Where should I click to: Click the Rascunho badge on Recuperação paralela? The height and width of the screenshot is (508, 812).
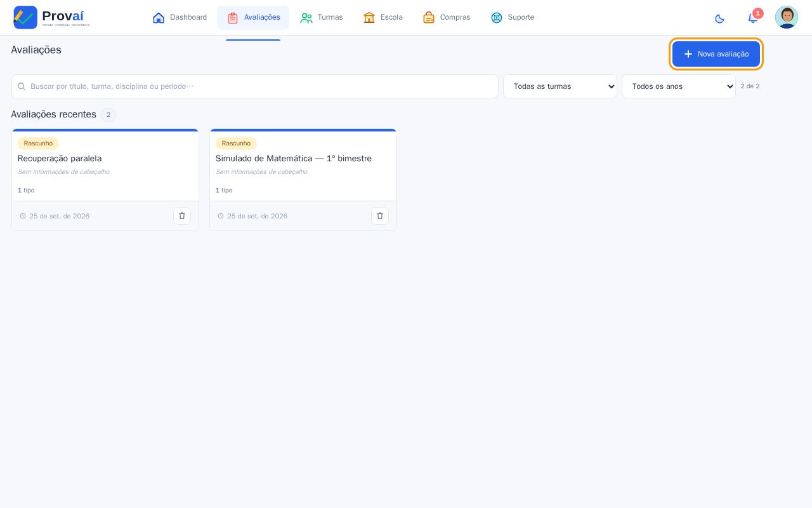[x=38, y=144]
